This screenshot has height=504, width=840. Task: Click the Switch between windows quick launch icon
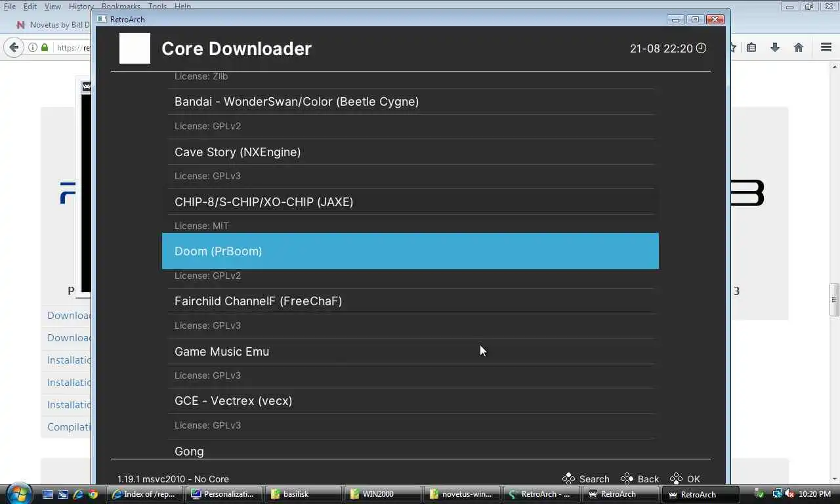coord(63,494)
